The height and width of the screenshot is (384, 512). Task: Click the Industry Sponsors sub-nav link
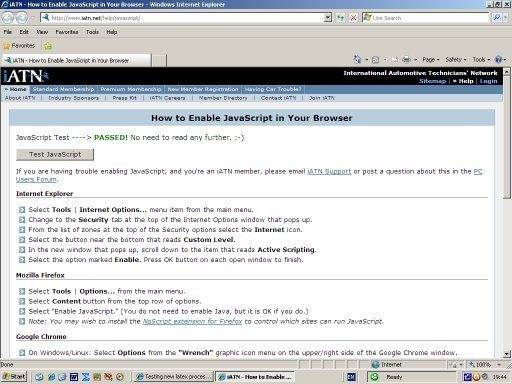[73, 98]
